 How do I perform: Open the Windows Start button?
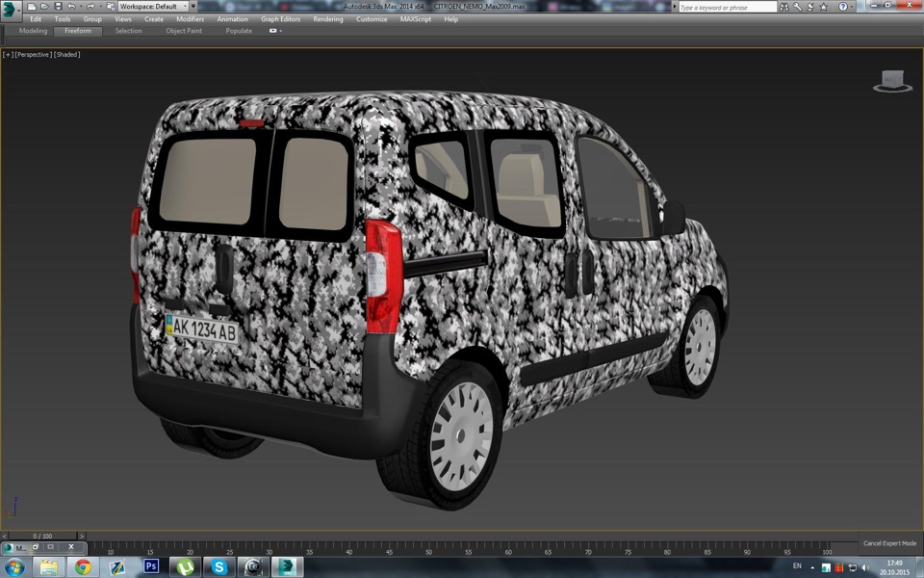(x=13, y=567)
